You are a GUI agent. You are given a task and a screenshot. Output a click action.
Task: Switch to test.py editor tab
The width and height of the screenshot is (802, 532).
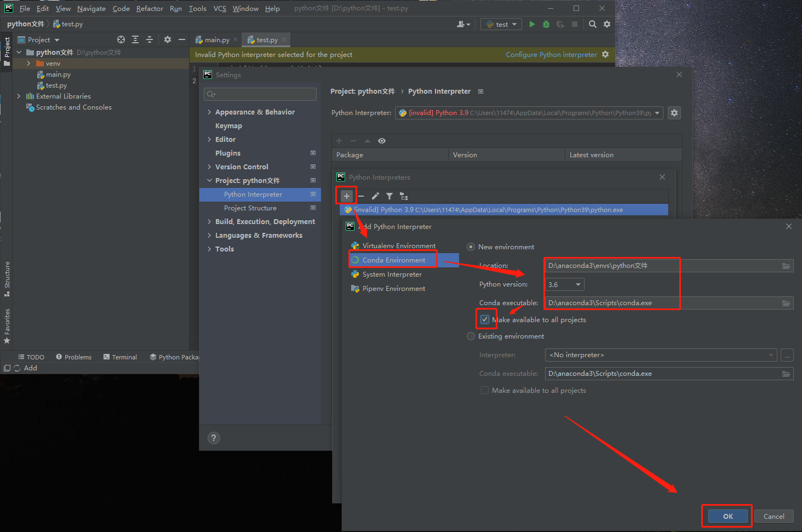[x=267, y=40]
